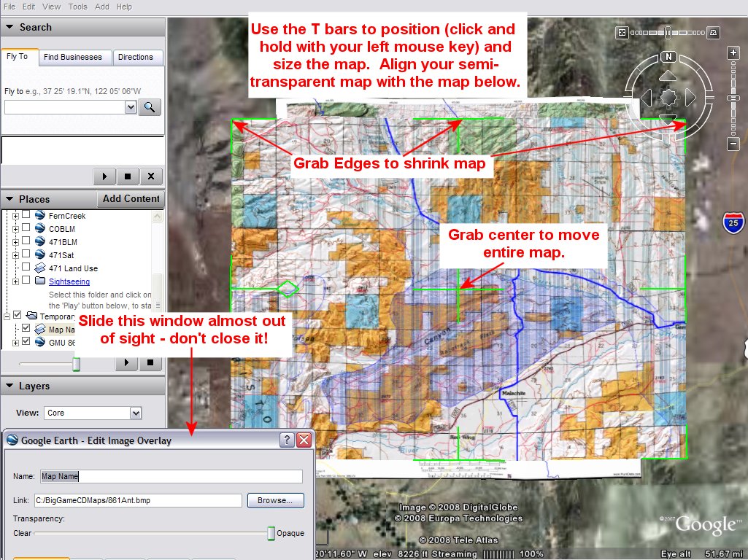
Task: Enable the 471 Land Use checkbox
Action: (26, 267)
